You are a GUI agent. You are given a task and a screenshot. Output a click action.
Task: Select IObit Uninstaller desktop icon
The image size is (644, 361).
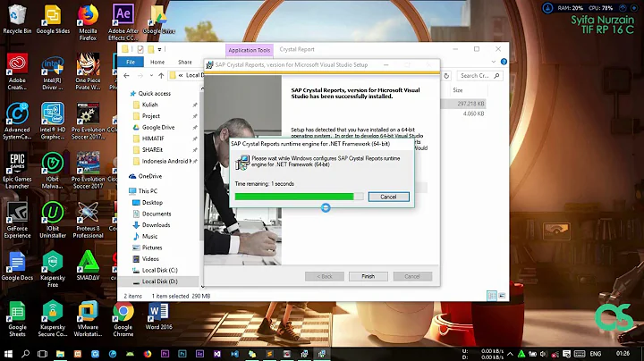tap(53, 221)
